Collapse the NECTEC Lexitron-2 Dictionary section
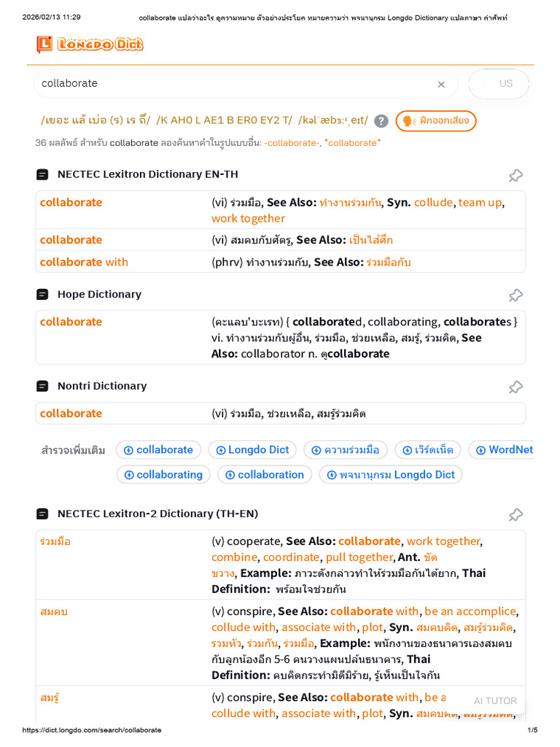560x747 pixels. pyautogui.click(x=42, y=514)
